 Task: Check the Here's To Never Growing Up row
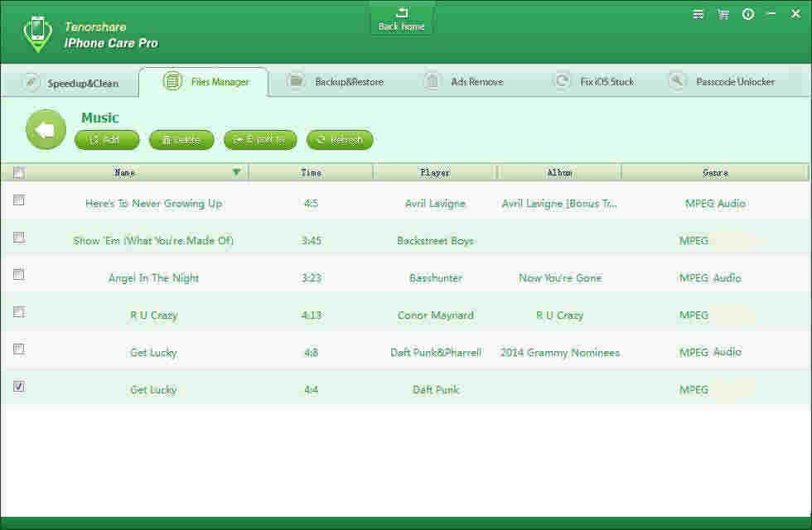point(19,200)
